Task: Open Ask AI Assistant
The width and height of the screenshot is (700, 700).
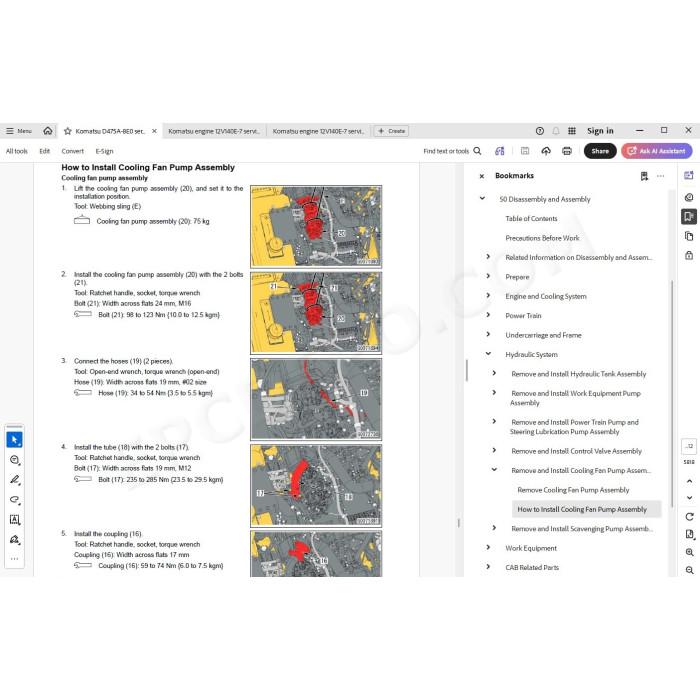Action: tap(657, 151)
